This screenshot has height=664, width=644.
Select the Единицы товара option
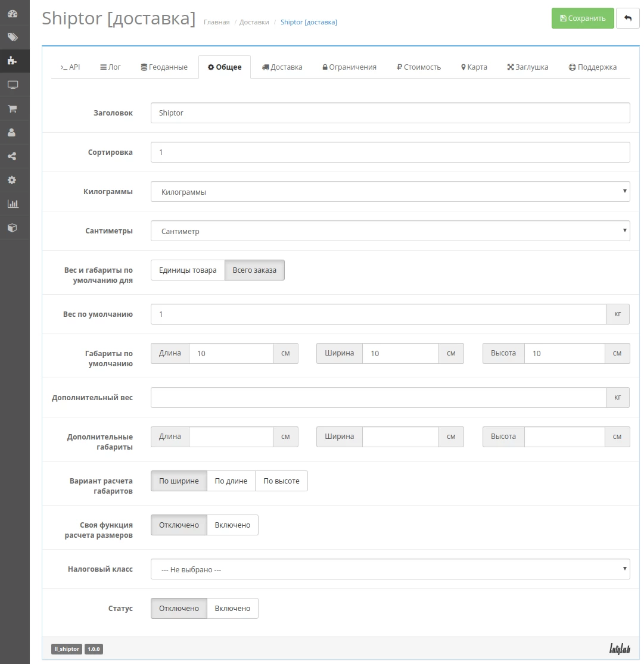[188, 270]
